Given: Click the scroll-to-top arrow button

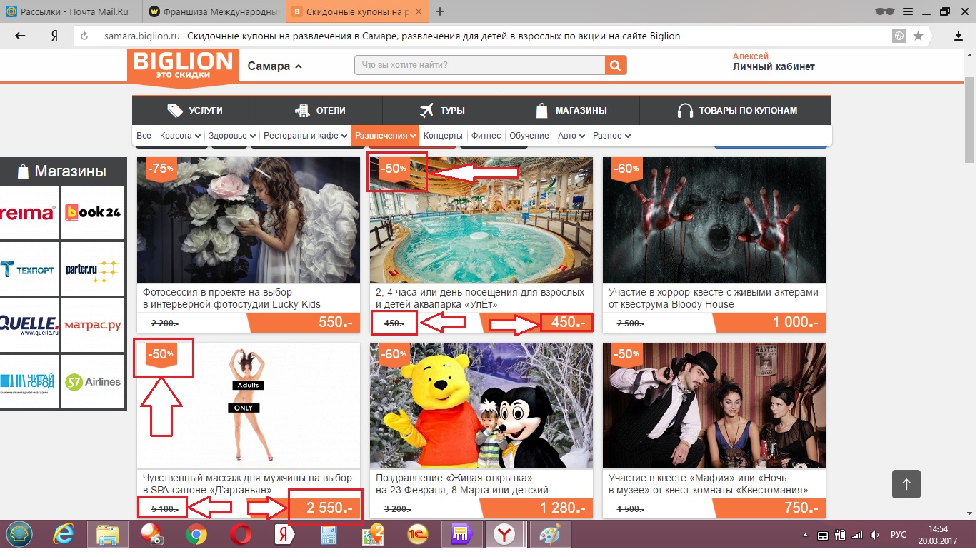Looking at the screenshot, I should tap(906, 484).
